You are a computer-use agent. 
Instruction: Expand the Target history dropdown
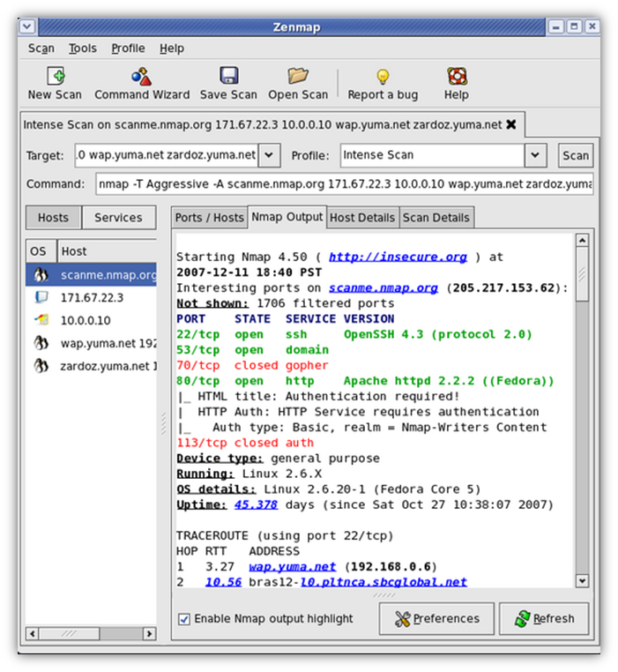(x=269, y=155)
